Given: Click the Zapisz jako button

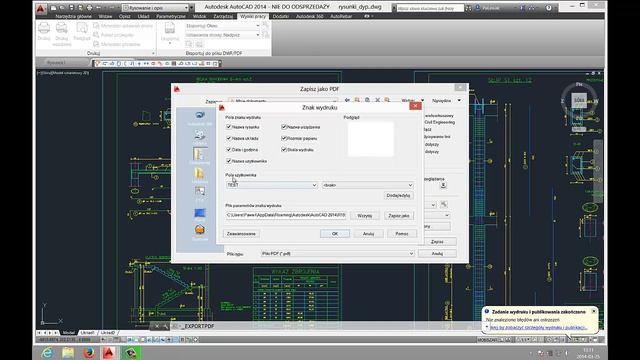Looking at the screenshot, I should 399,216.
